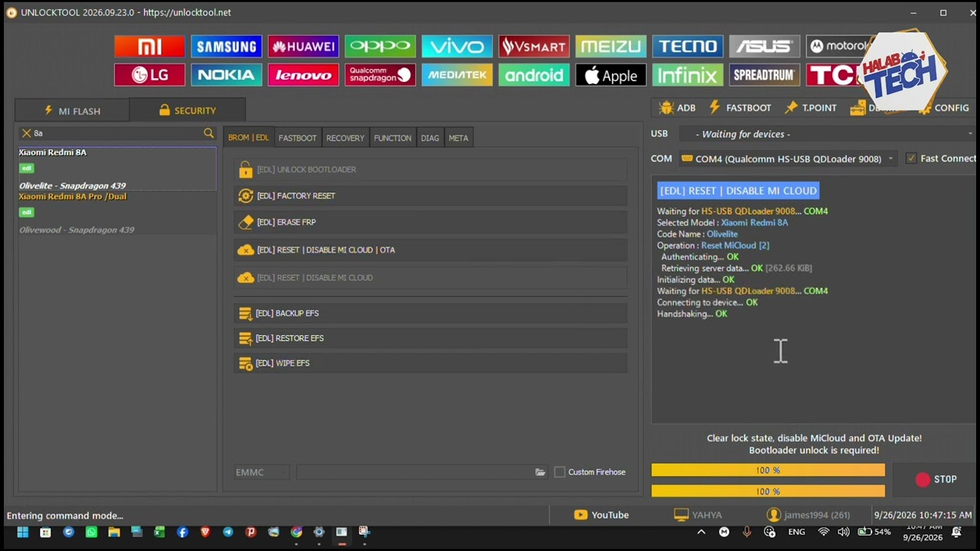Open the USB devices dropdown
Screen dimensions: 980x551
tap(827, 134)
